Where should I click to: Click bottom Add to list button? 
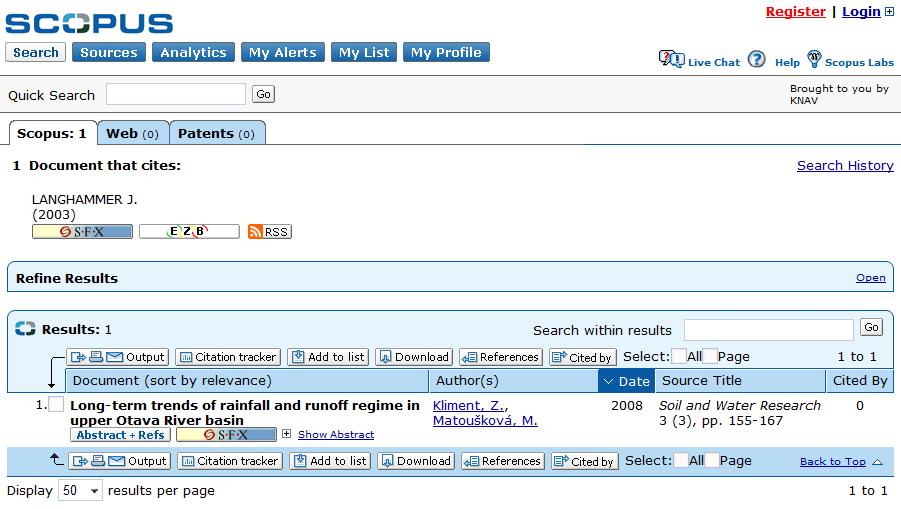click(x=330, y=461)
